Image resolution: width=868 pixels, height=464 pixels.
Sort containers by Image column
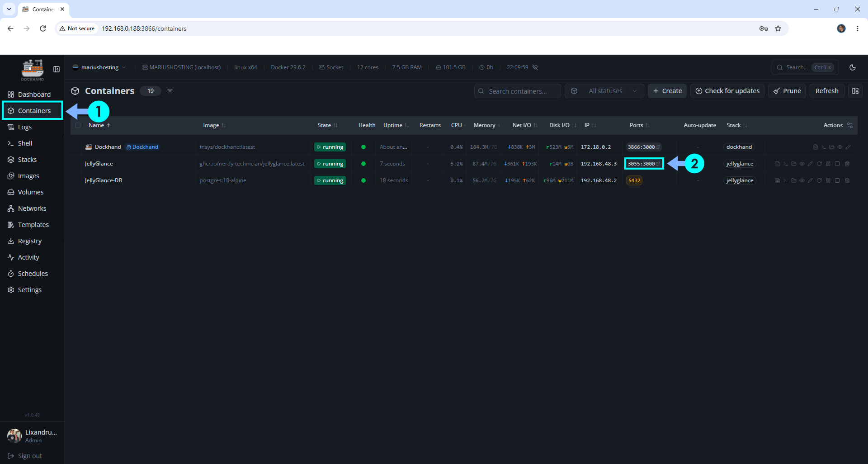pos(214,125)
